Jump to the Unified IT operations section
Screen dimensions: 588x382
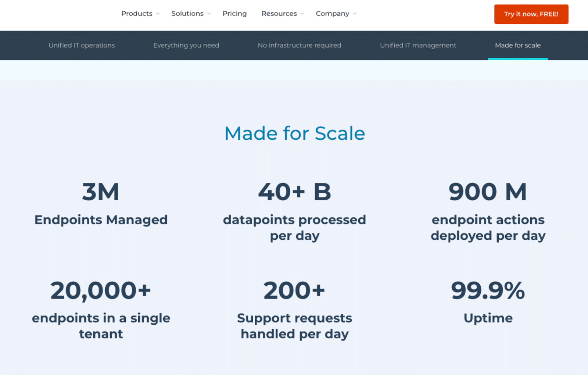point(82,45)
